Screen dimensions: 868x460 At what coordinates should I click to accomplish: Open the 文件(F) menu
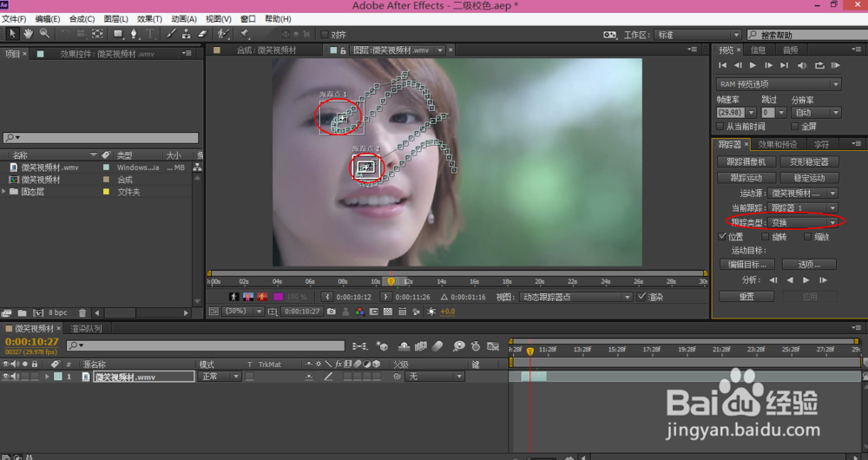[x=15, y=19]
